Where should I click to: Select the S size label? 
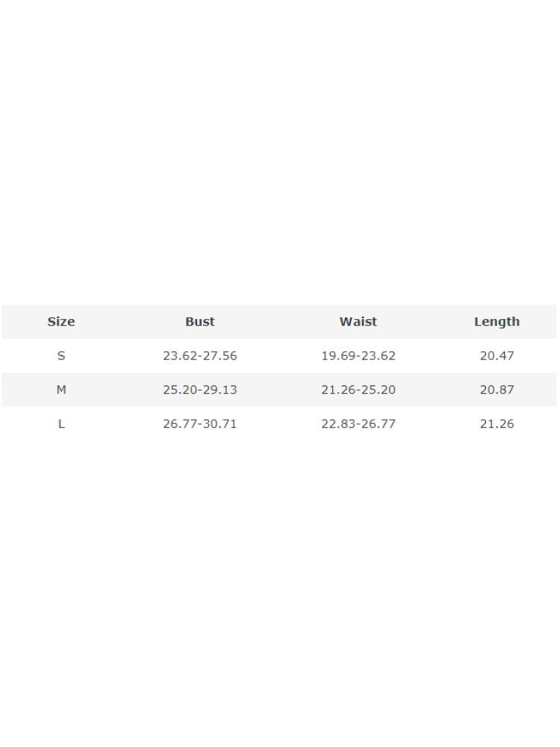click(61, 356)
